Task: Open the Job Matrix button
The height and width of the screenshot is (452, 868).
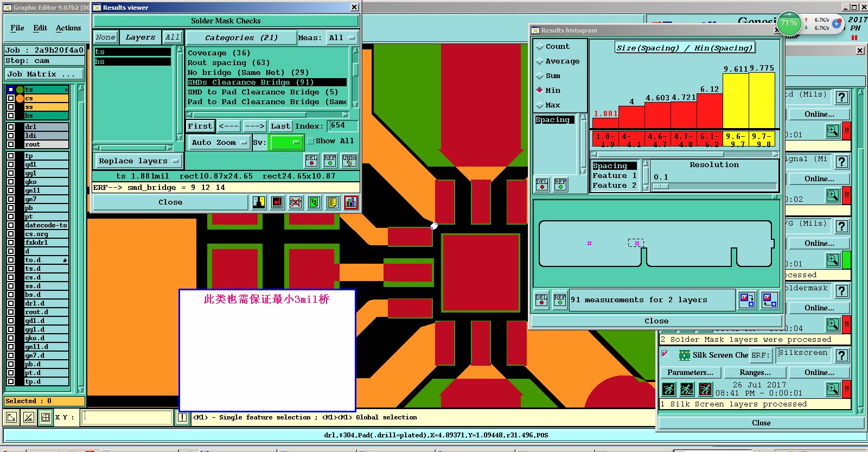Action: (x=44, y=74)
